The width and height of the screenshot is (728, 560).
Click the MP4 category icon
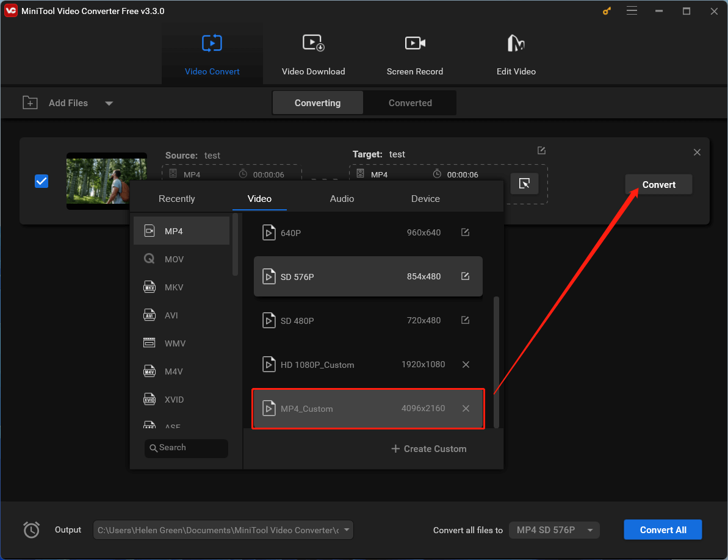(x=149, y=231)
